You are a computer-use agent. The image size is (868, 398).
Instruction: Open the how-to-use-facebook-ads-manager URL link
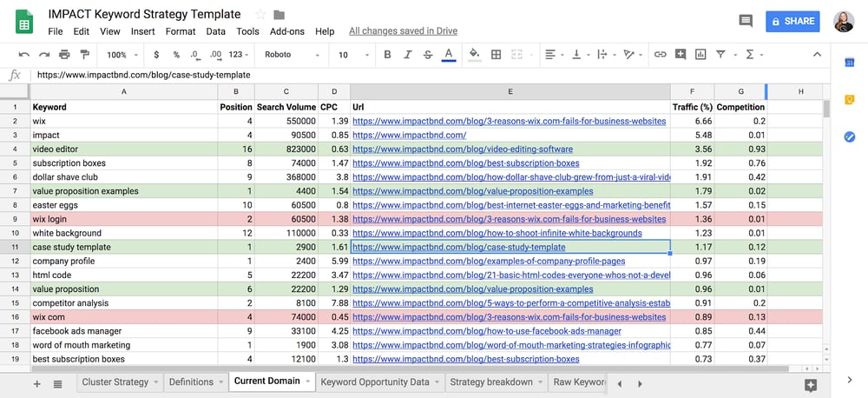coord(487,331)
